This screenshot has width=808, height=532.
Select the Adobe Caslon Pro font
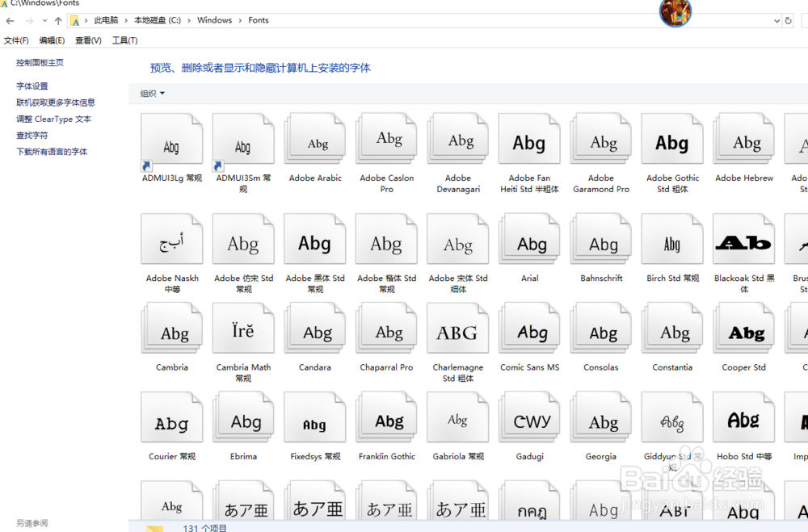pyautogui.click(x=386, y=139)
